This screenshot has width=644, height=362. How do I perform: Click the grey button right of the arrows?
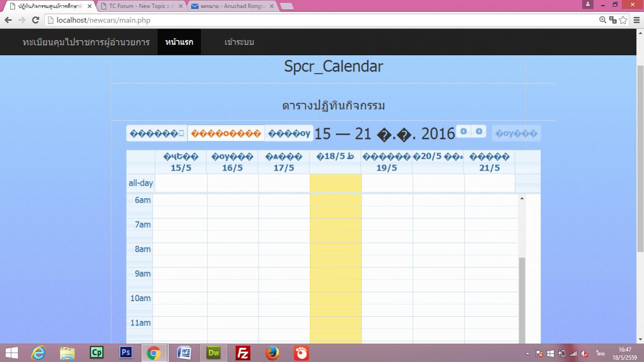tap(516, 133)
